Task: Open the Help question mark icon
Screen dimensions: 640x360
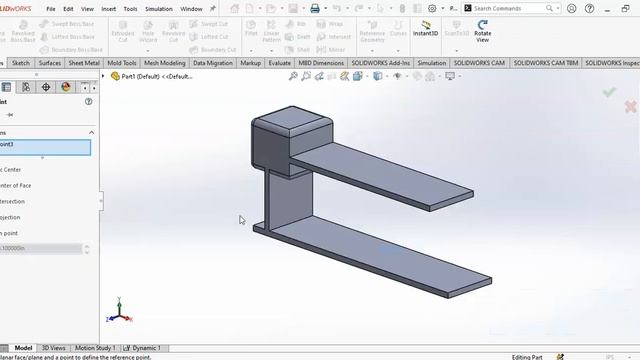Action: tap(589, 8)
